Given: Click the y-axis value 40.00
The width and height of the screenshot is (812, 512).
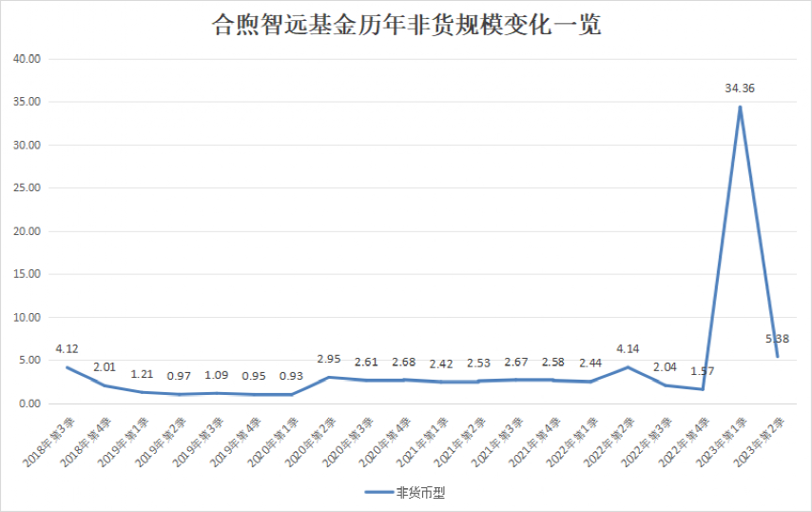Looking at the screenshot, I should pyautogui.click(x=27, y=59).
